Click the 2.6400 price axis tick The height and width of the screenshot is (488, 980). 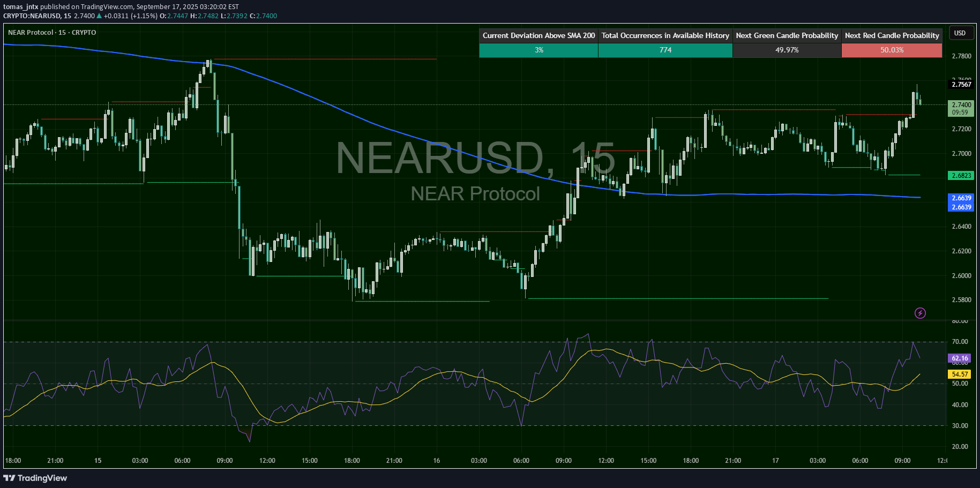(x=961, y=227)
